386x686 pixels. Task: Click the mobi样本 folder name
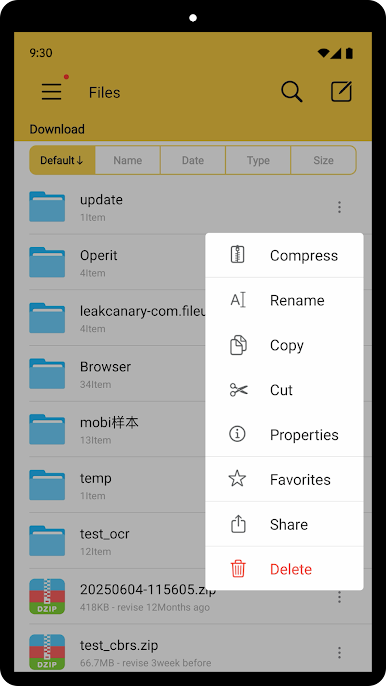click(x=109, y=422)
